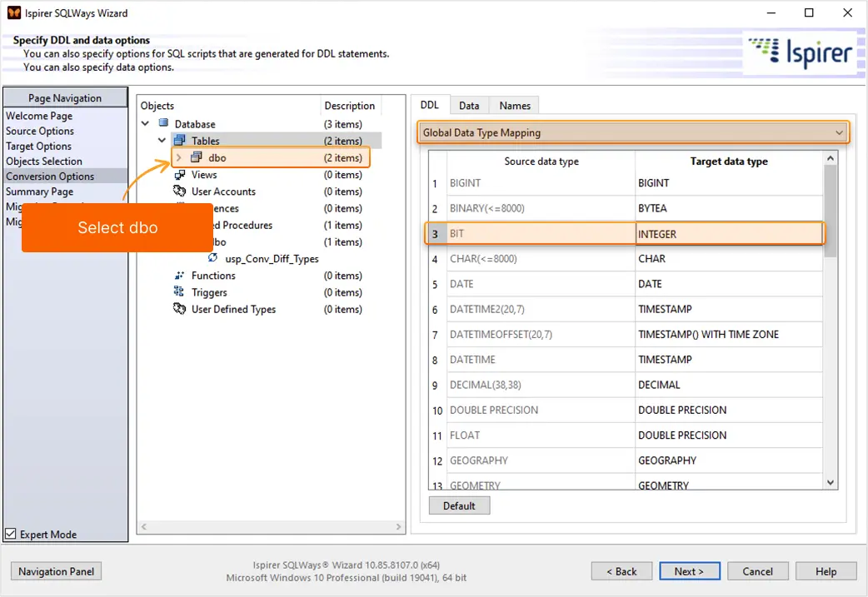Select row number 6 header in mapping table
868x597 pixels.
437,309
